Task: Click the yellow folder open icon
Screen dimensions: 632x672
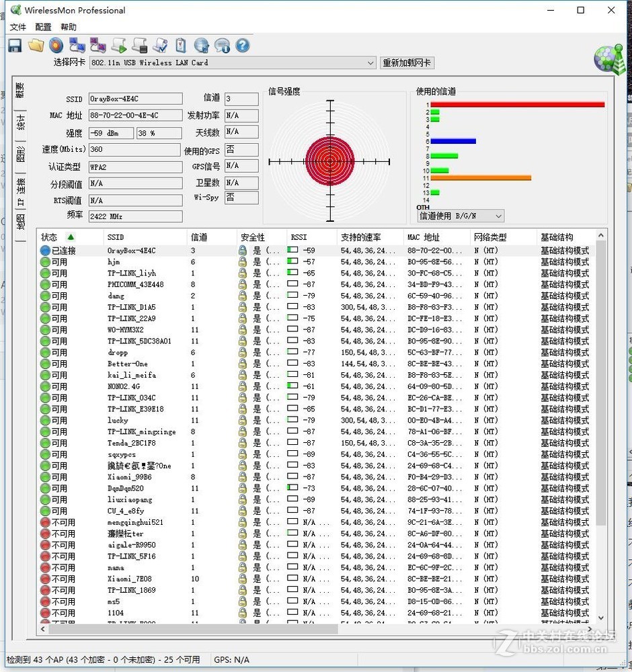Action: pos(36,45)
